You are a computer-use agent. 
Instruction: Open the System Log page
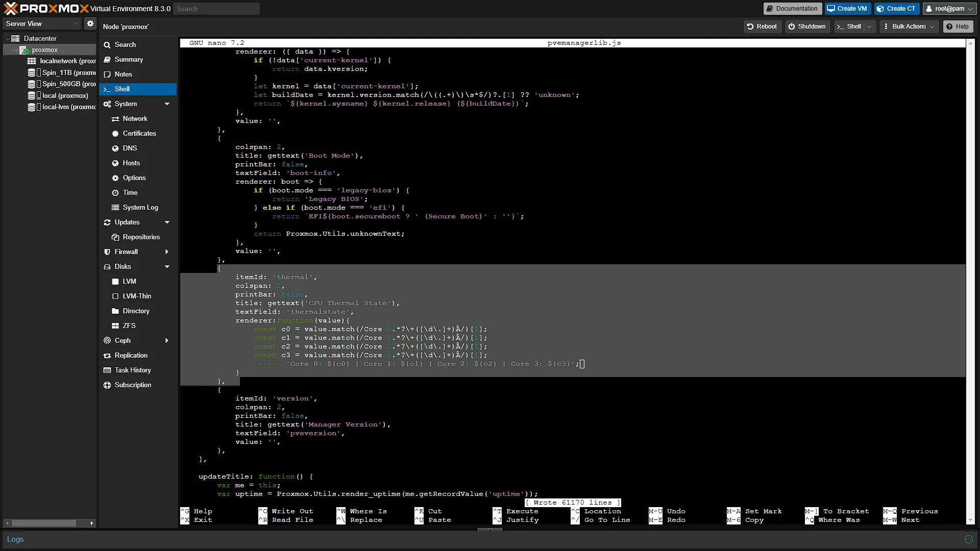138,208
